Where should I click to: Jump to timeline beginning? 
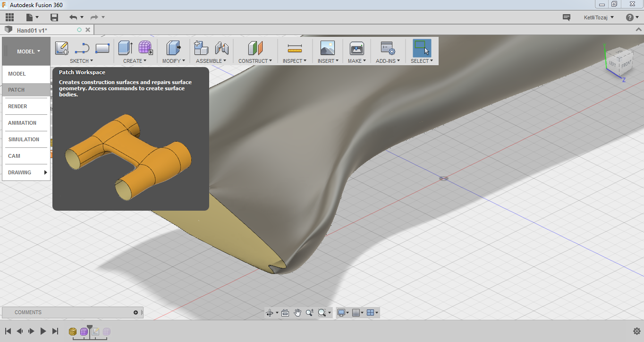coord(8,332)
